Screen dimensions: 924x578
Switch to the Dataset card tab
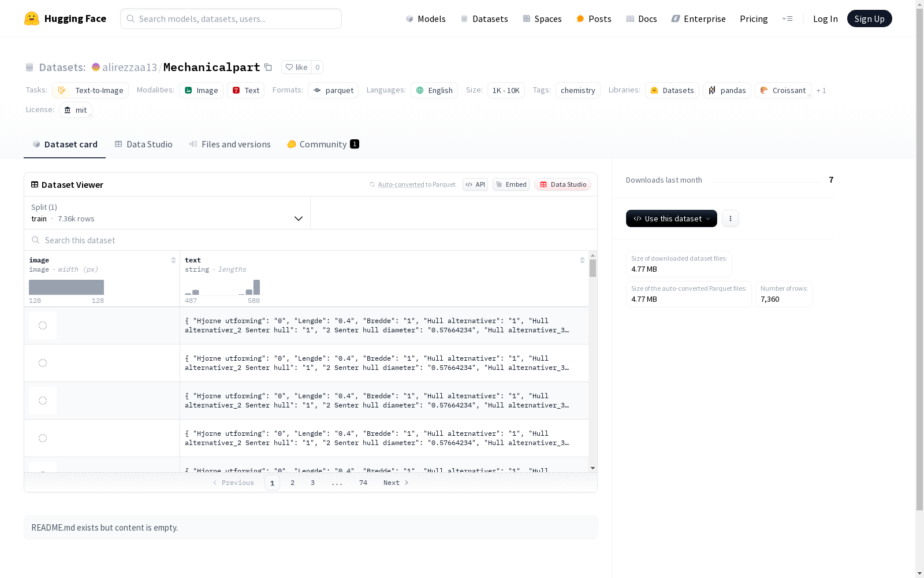pos(65,144)
